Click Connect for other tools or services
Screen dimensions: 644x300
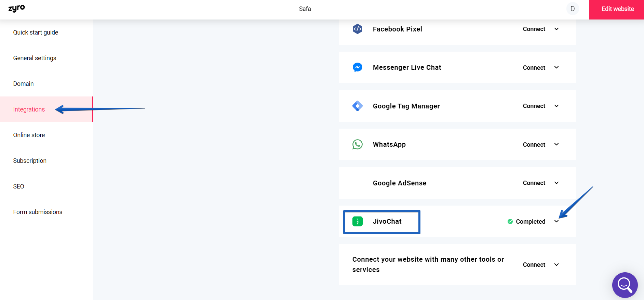click(x=534, y=265)
